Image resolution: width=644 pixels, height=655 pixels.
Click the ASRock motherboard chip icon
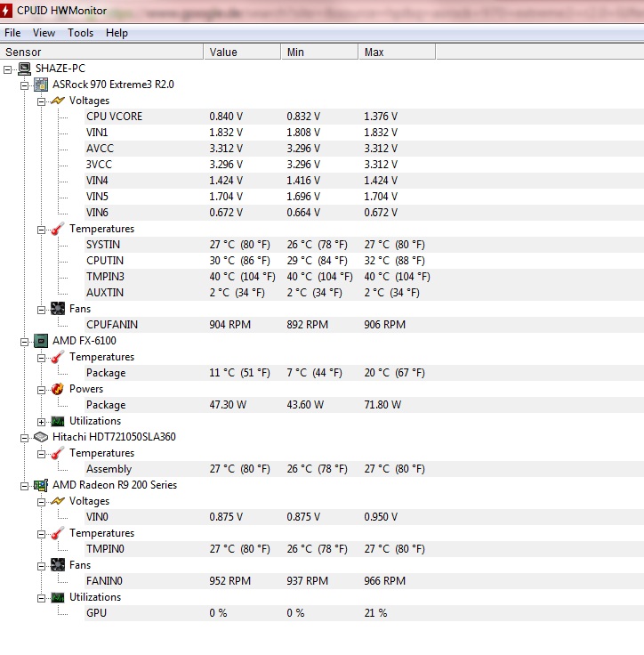coord(41,85)
